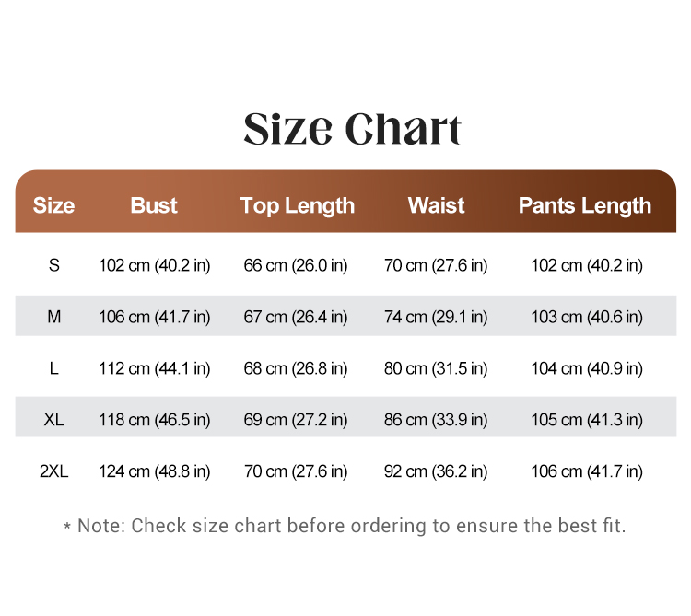691x616 pixels.
Task: Click the 2XL size row label
Action: click(53, 471)
